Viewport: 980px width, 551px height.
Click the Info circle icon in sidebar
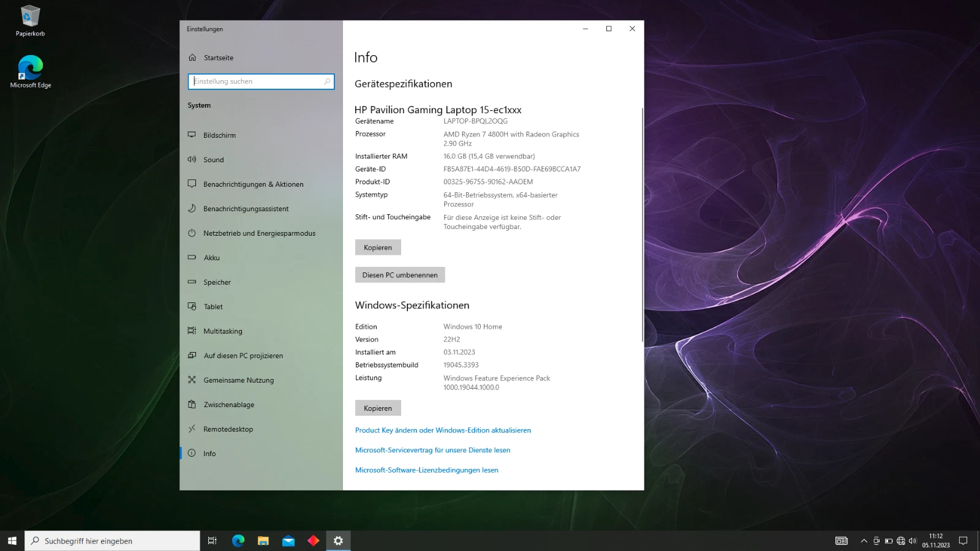point(192,453)
